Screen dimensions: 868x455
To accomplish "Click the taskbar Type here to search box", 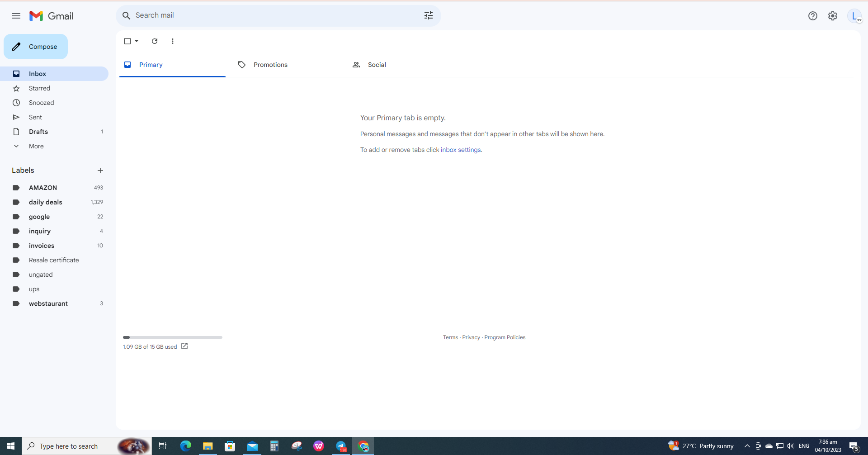I will (87, 446).
